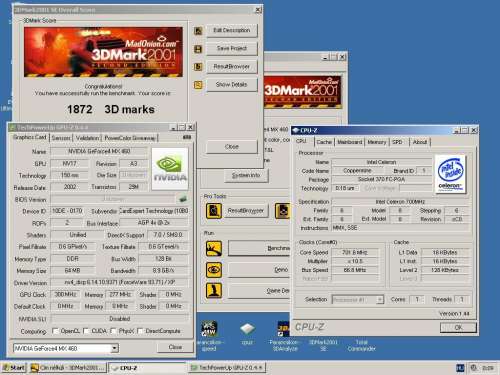The image size is (500, 375).
Task: Click the Pro Tools ResultBrowser button in 3DMark
Action: point(246,211)
